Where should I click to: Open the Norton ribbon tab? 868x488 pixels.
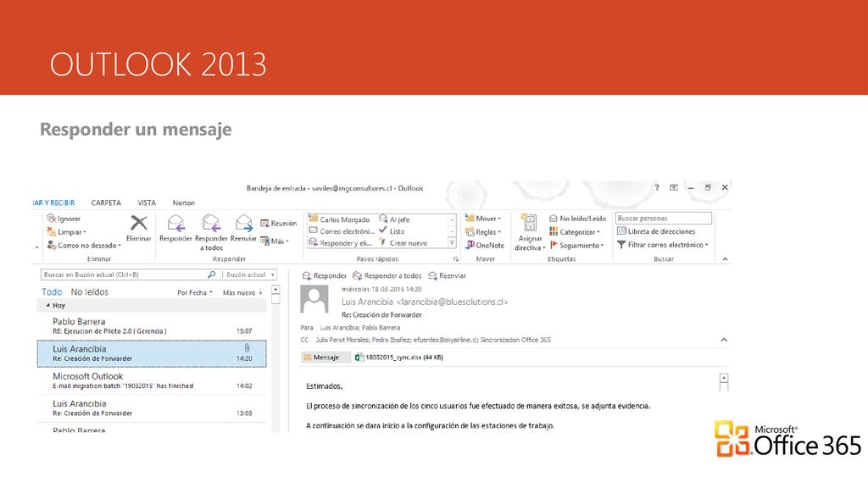184,202
